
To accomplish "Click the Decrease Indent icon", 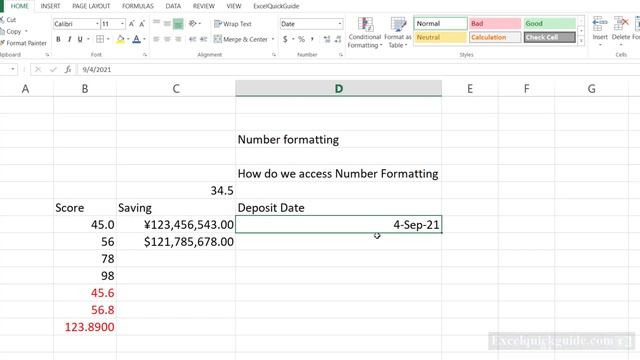I will (193, 39).
